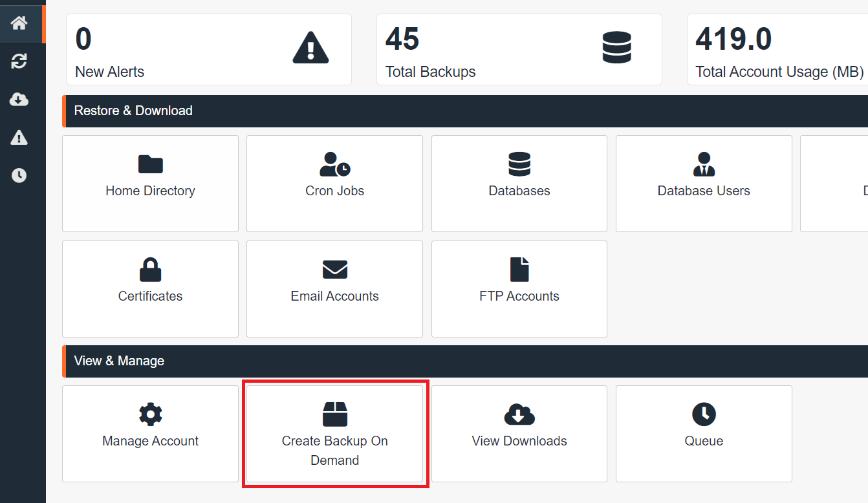
Task: Click the FTP Accounts document icon
Action: (x=519, y=270)
